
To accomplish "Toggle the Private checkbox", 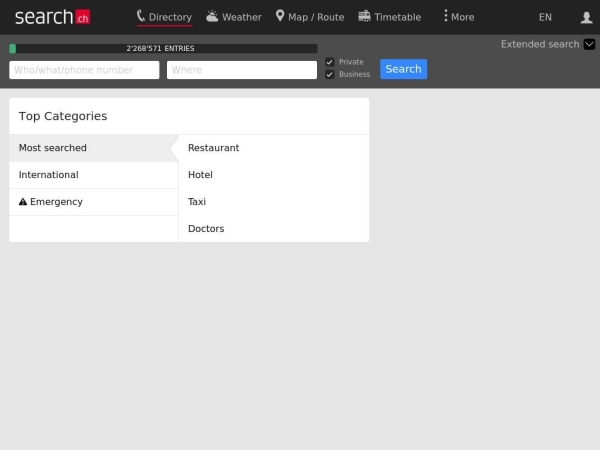I will pyautogui.click(x=330, y=62).
